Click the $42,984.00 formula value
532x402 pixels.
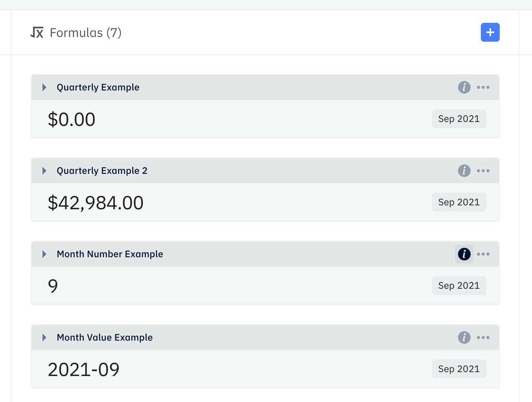click(x=96, y=203)
